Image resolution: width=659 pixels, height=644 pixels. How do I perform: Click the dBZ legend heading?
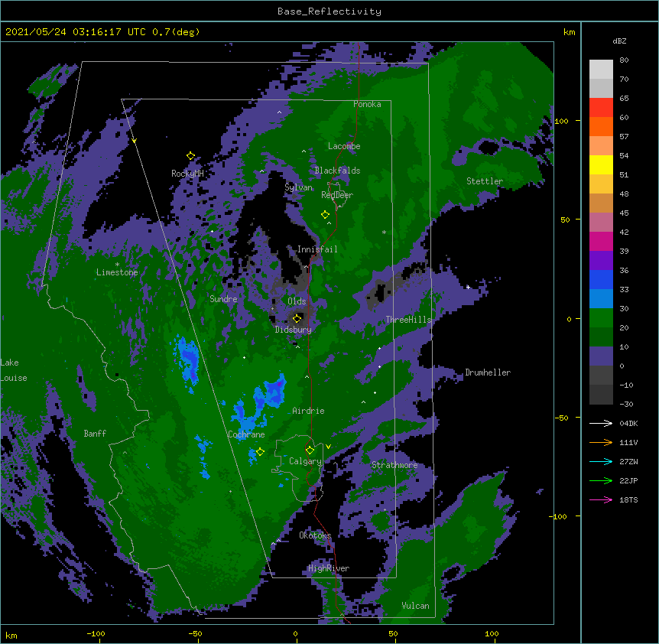coord(619,41)
